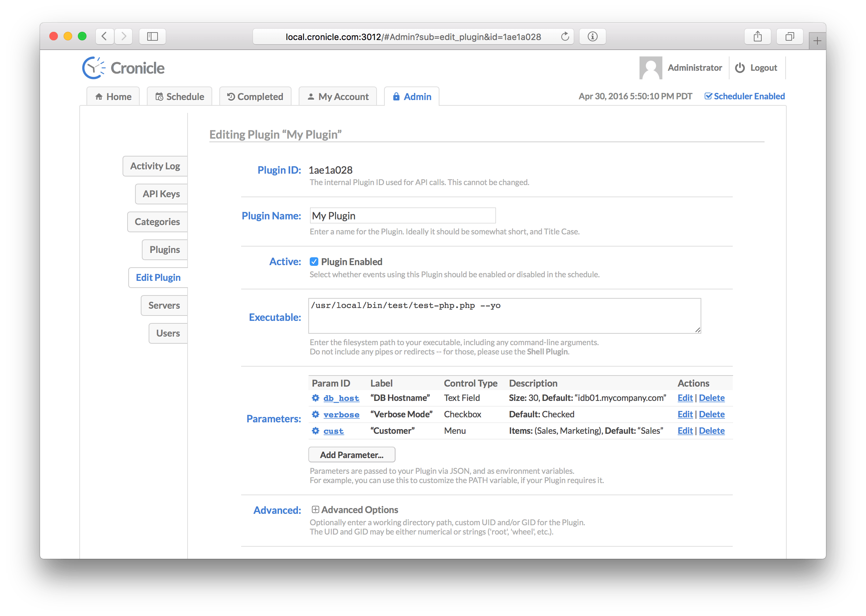The image size is (866, 616).
Task: Open a new tab with plus button
Action: tap(817, 41)
